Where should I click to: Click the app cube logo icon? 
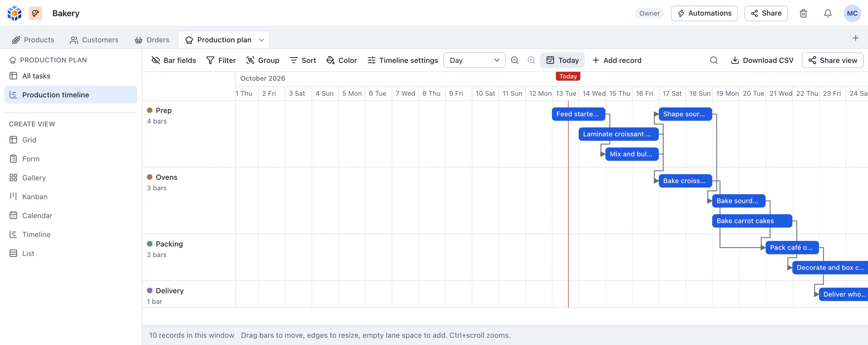coord(14,13)
